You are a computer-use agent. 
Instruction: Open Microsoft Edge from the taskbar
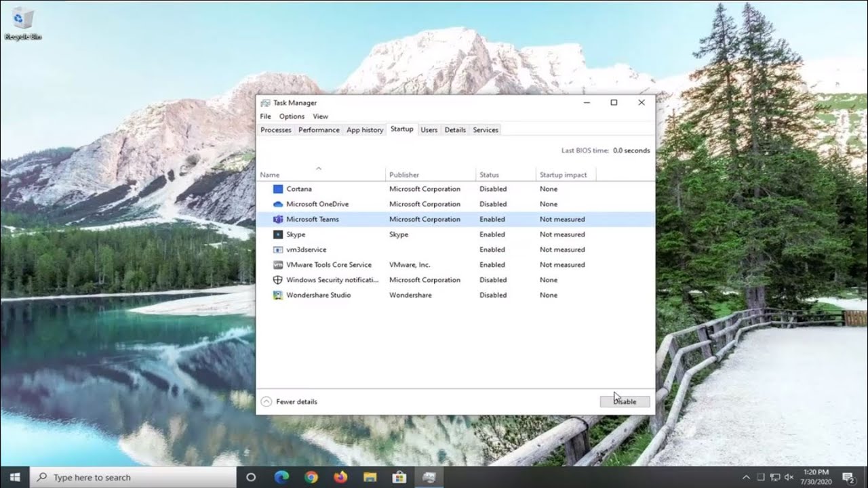coord(281,477)
